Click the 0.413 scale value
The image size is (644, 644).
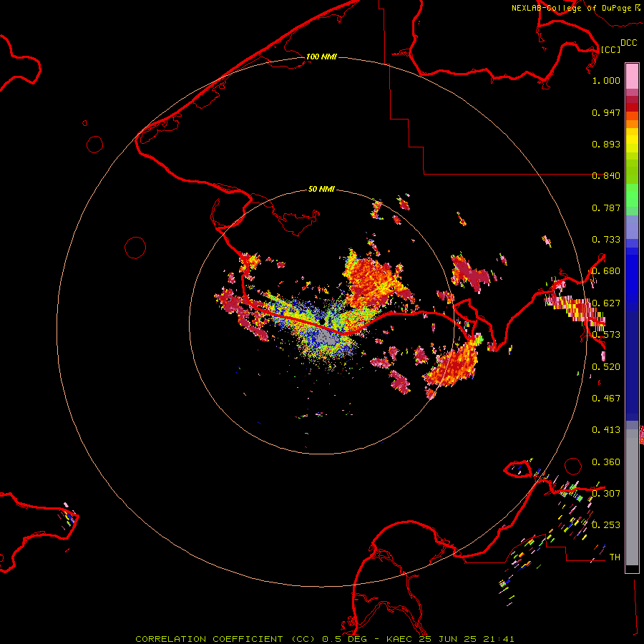(x=606, y=430)
